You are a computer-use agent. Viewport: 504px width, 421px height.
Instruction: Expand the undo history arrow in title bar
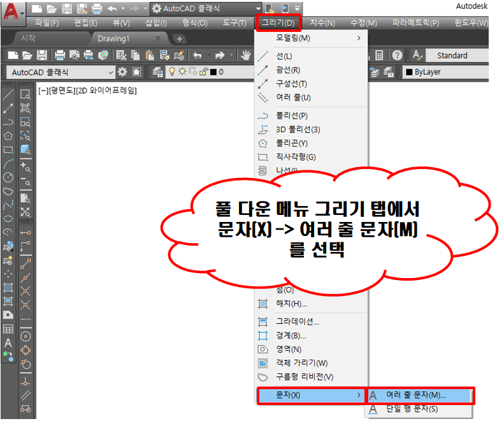123,9
